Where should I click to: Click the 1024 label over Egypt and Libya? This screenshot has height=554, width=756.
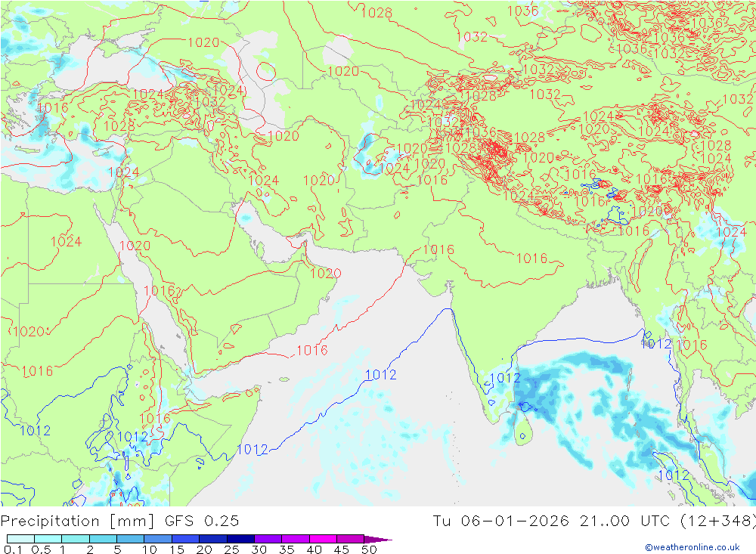(x=66, y=241)
